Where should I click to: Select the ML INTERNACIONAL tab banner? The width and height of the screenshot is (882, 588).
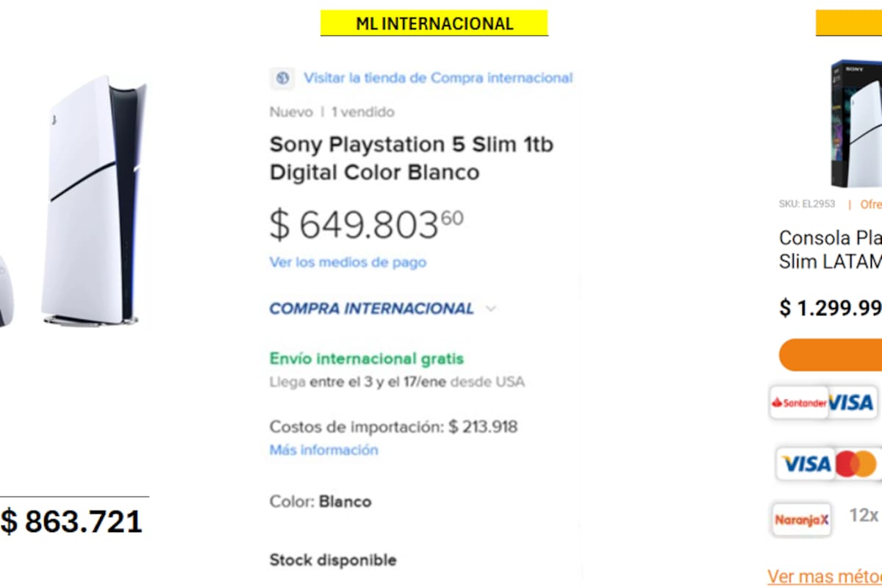tap(434, 23)
